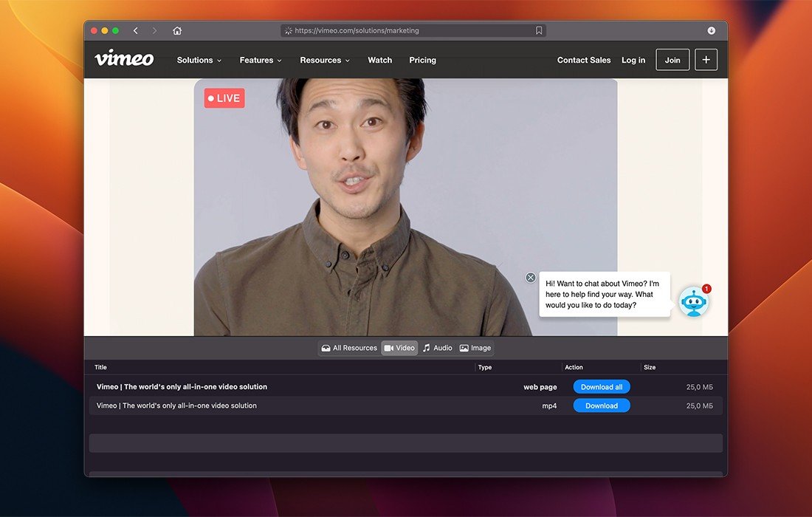Image resolution: width=812 pixels, height=517 pixels.
Task: Select the Audio filter tab
Action: 437,348
